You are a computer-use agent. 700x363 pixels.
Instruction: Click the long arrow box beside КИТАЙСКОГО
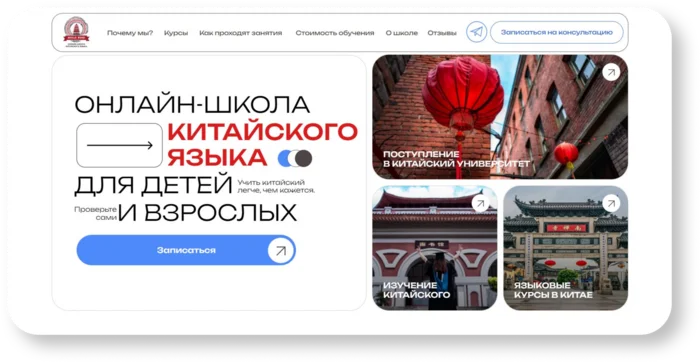(x=119, y=146)
